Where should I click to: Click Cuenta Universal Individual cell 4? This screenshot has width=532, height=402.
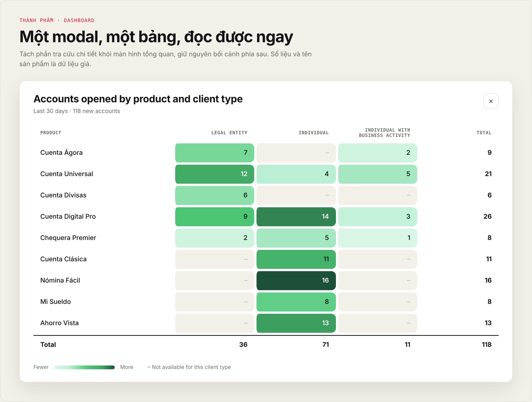[296, 174]
